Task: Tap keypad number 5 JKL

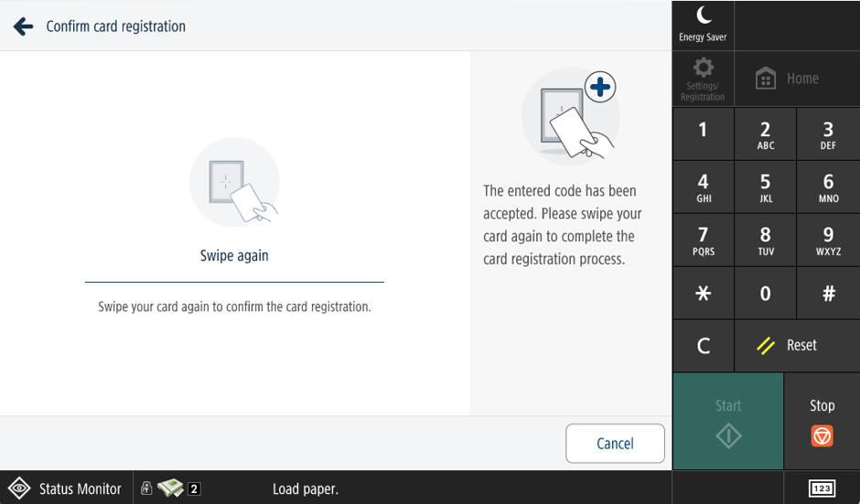Action: 765,188
